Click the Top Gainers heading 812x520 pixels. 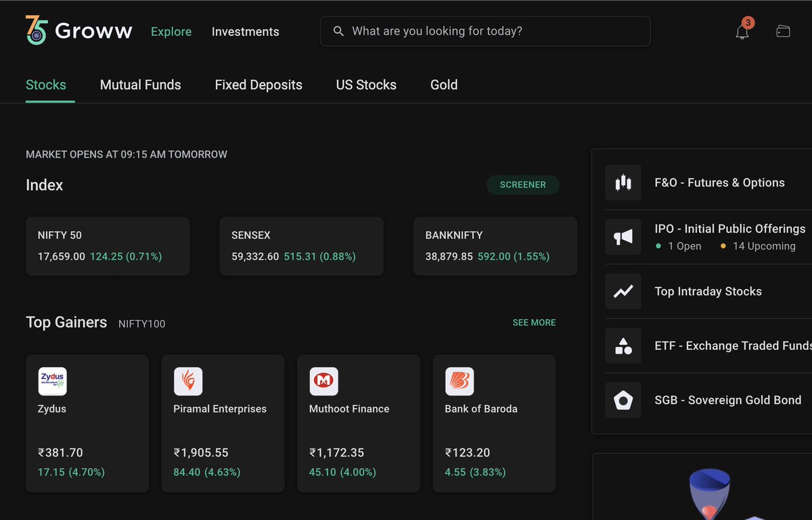(x=66, y=322)
